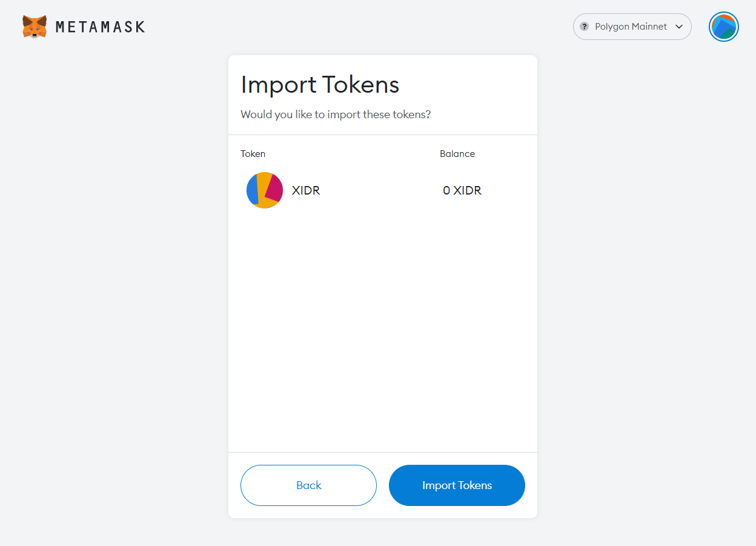The height and width of the screenshot is (546, 756).
Task: Click the XIDR token name
Action: [306, 190]
